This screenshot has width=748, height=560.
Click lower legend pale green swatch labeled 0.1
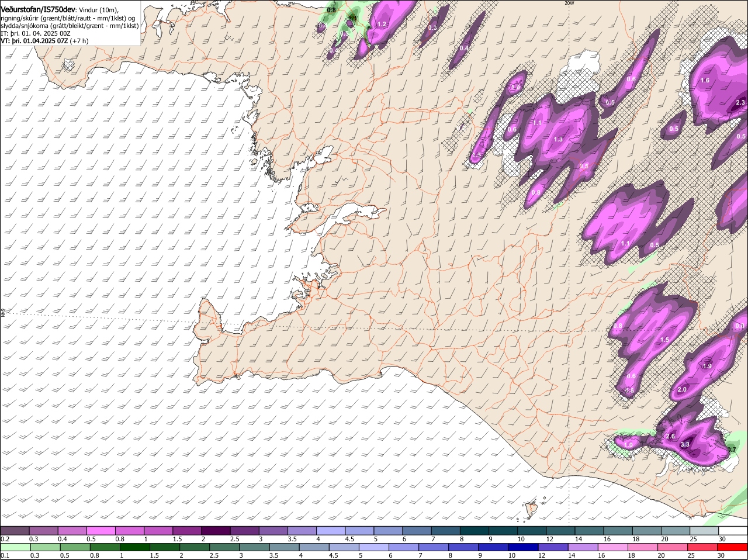coord(15,547)
